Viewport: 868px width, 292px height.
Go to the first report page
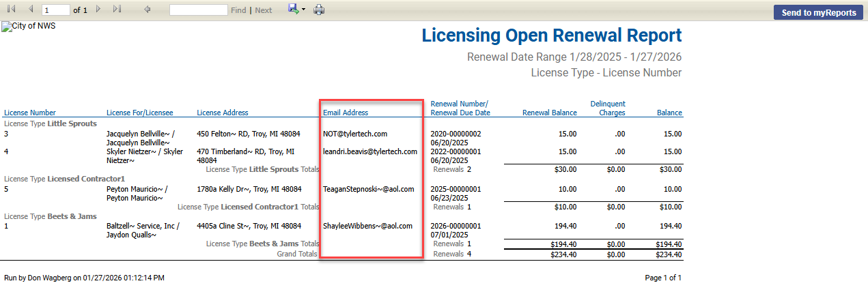tap(11, 10)
